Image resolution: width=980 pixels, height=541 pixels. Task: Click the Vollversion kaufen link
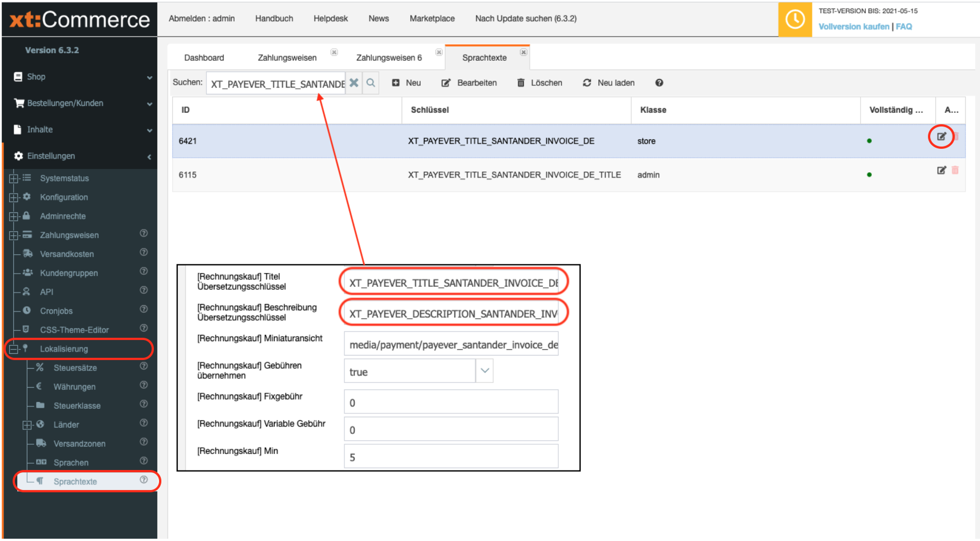pos(854,27)
